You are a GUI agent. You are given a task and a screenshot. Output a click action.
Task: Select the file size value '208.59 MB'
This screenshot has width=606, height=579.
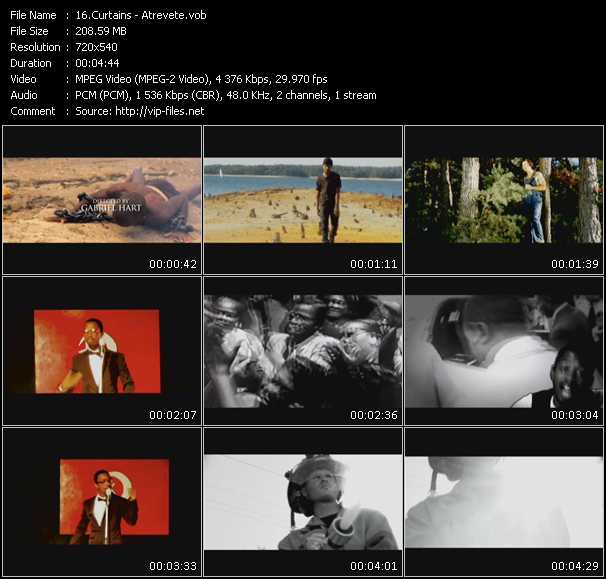[101, 31]
